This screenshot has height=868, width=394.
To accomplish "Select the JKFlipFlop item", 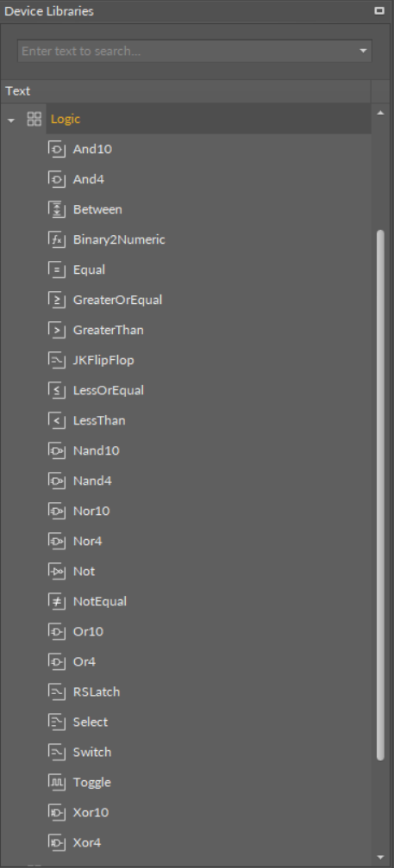I will (103, 360).
